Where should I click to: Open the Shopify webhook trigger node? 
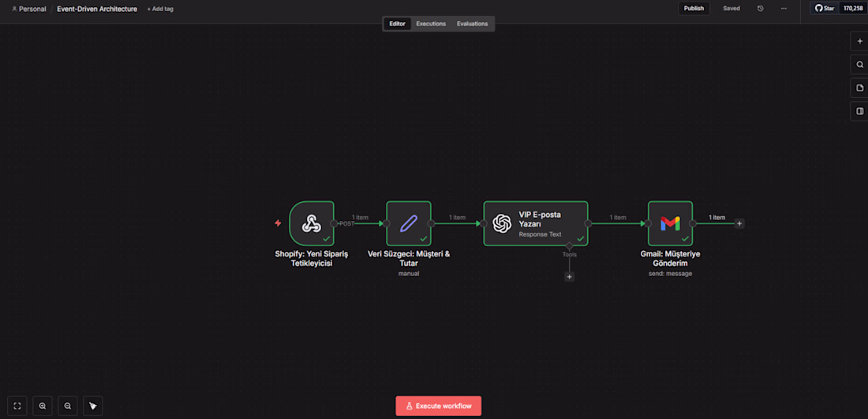tap(312, 223)
